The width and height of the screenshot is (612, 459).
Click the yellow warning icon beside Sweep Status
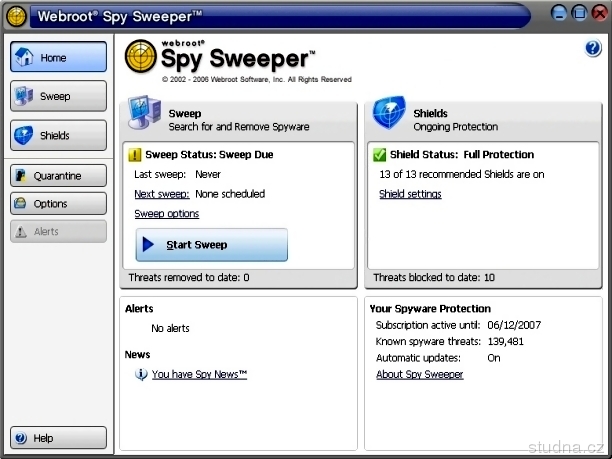pos(135,155)
